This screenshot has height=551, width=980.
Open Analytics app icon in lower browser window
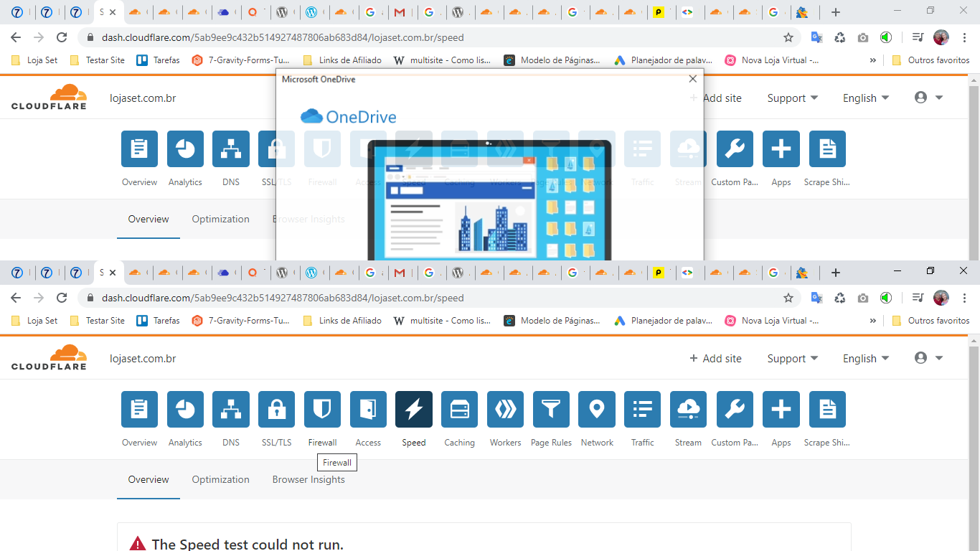click(185, 410)
